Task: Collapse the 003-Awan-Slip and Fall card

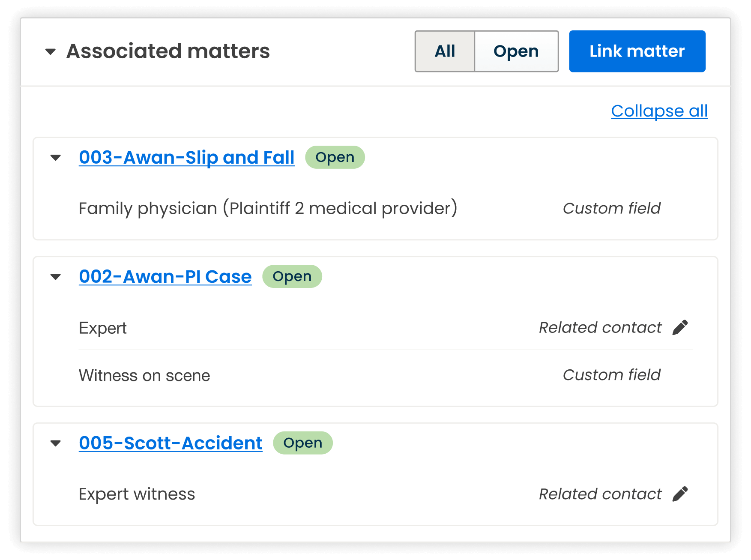Action: (56, 158)
